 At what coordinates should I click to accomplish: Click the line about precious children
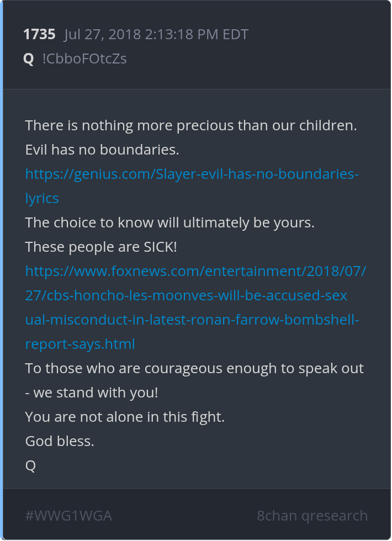[191, 126]
